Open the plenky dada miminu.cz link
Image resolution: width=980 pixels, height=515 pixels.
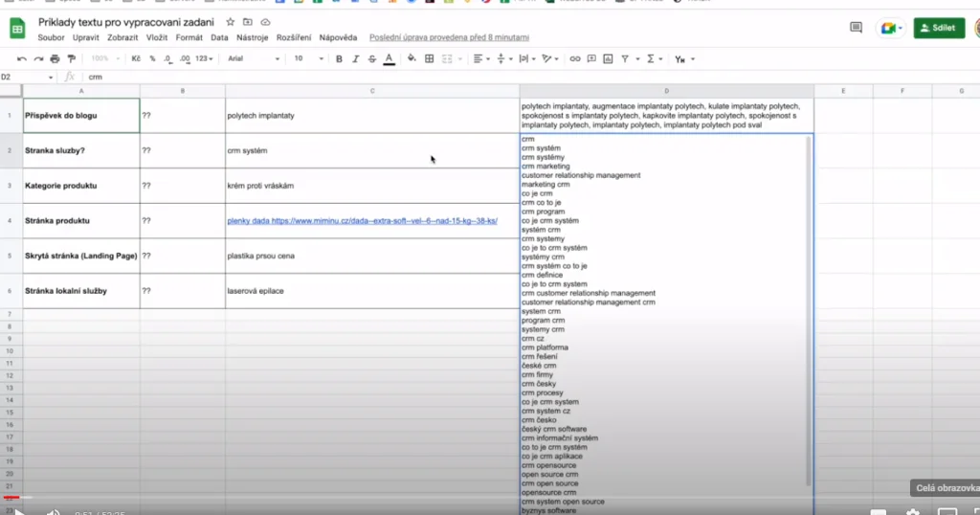click(x=362, y=221)
